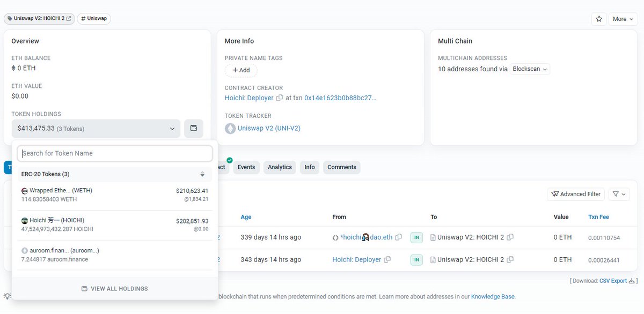Click the contract file icon in first row To column

433,237
